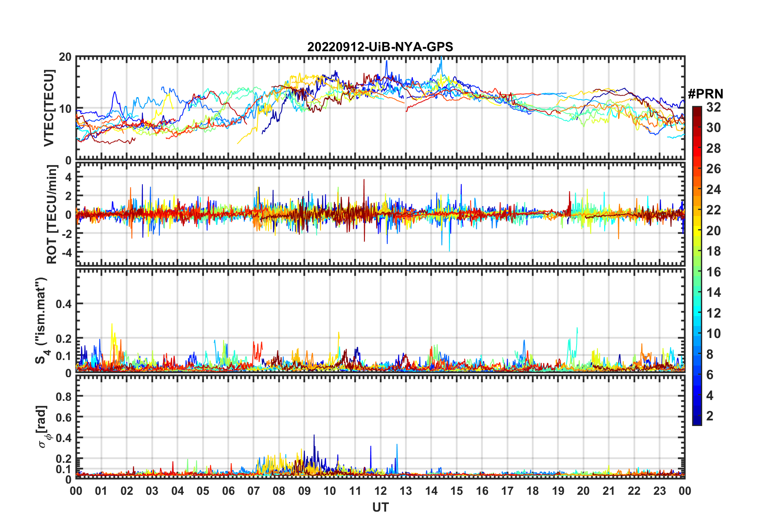Click x-axis hour label 07

click(254, 491)
